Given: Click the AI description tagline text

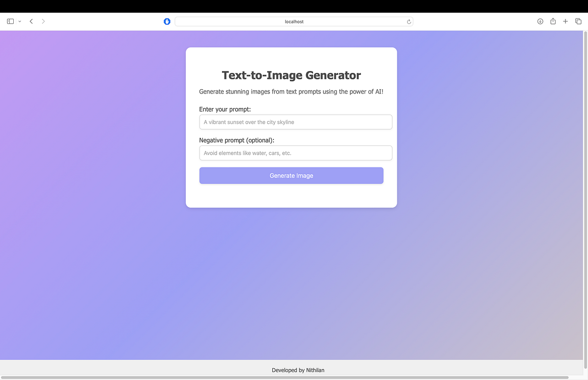Looking at the screenshot, I should (291, 92).
